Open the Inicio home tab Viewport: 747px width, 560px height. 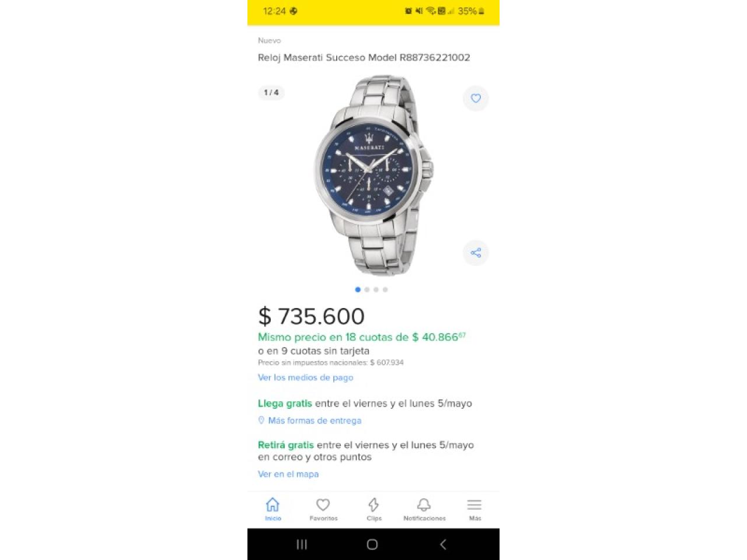273,509
